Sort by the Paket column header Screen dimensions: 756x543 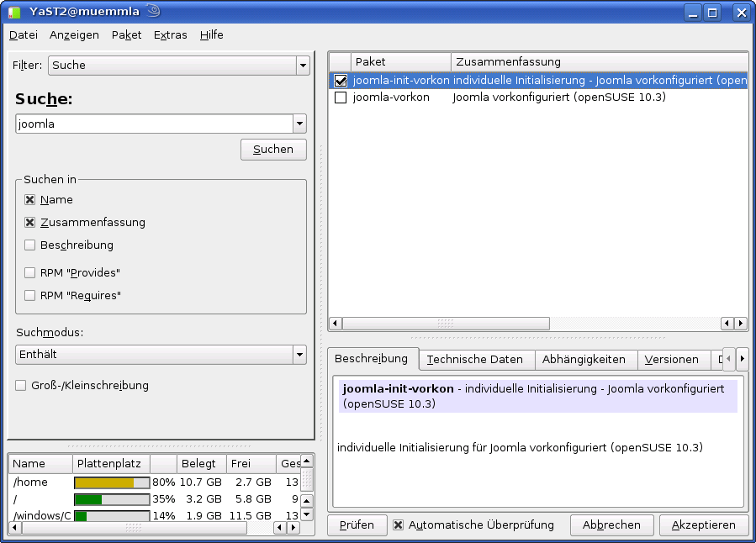coord(401,61)
